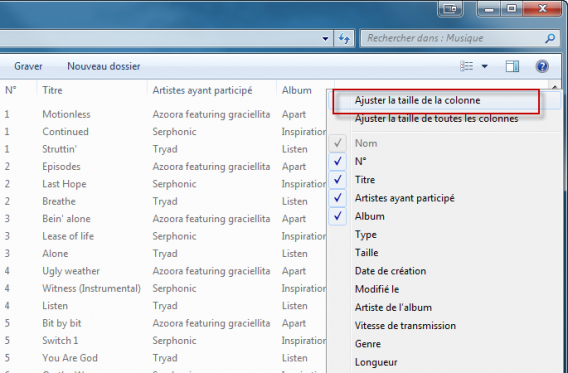
Task: Sort by the Titre column header
Action: click(x=92, y=90)
